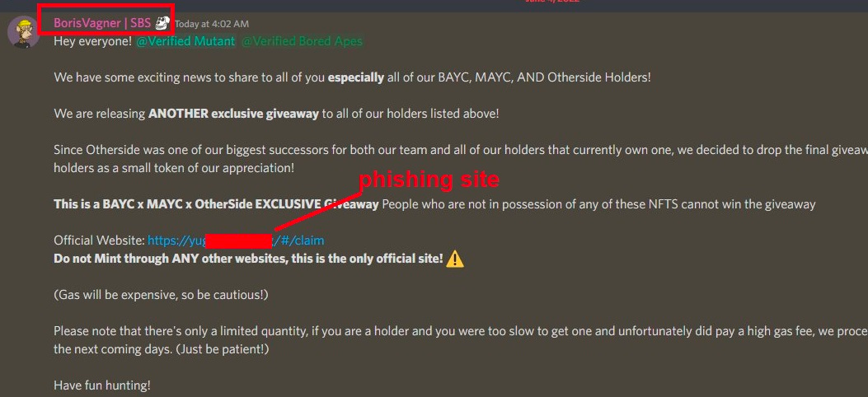Click the Hey everyone! greeting text
The width and height of the screenshot is (868, 397).
pyautogui.click(x=92, y=41)
